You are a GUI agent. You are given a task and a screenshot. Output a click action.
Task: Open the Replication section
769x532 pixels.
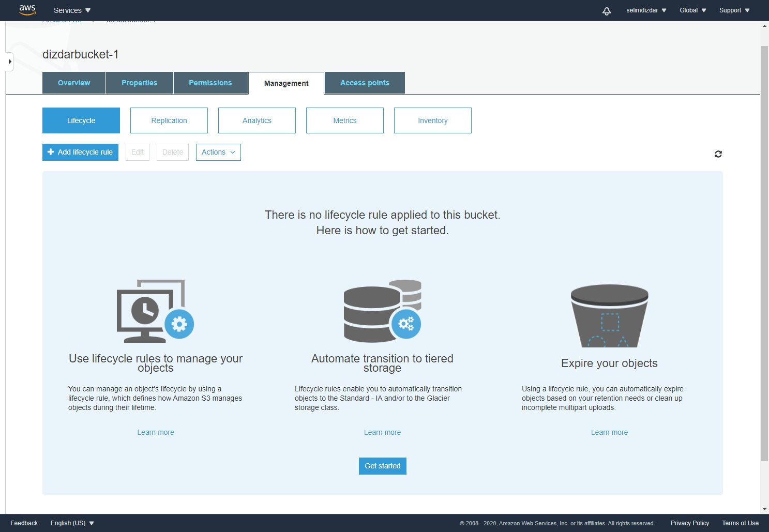(x=169, y=120)
